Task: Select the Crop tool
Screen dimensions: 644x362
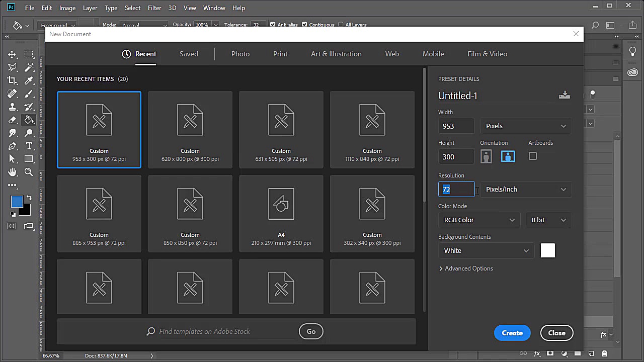Action: point(13,80)
